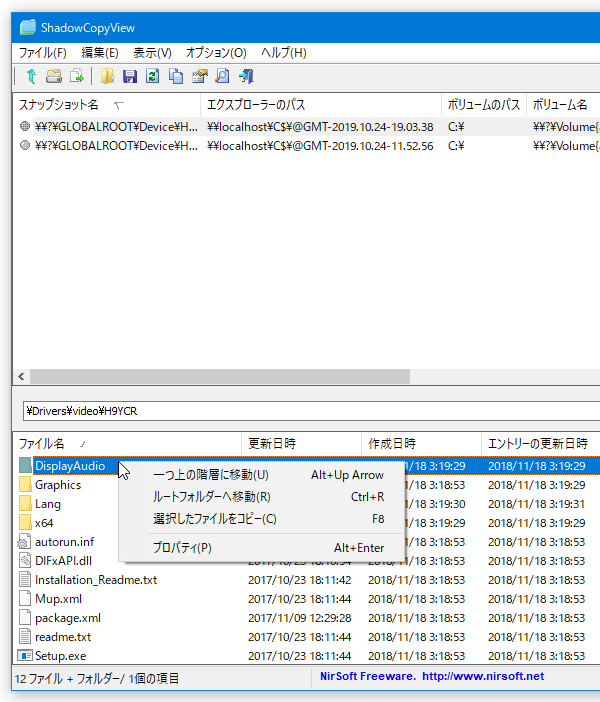Sort by 作成日時 column header
The image size is (600, 702).
[x=421, y=444]
